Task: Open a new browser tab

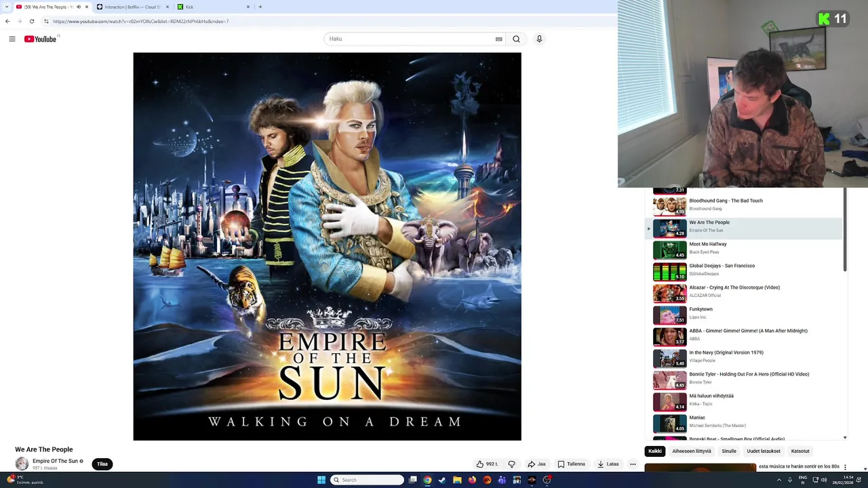Action: 260,7
